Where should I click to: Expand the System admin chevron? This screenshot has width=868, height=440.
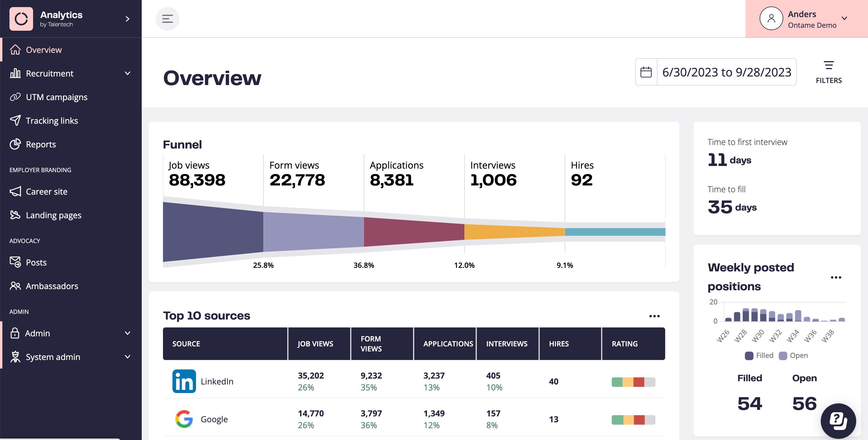127,356
